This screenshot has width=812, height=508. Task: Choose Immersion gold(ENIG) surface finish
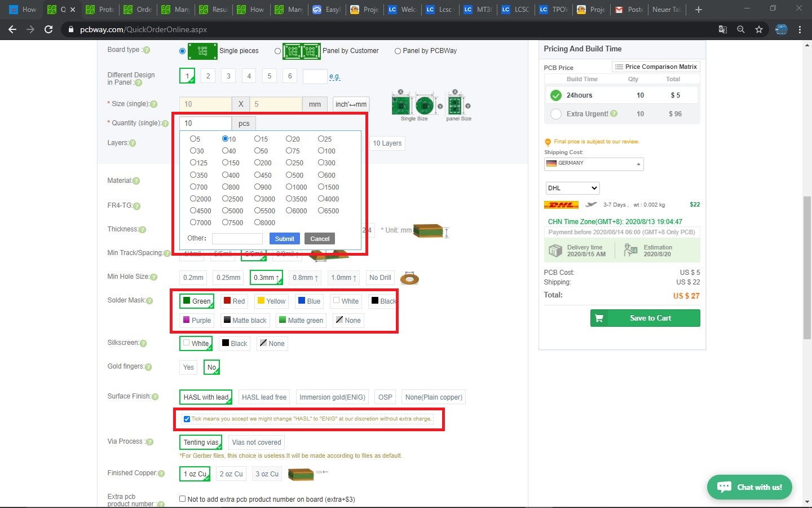tap(333, 397)
